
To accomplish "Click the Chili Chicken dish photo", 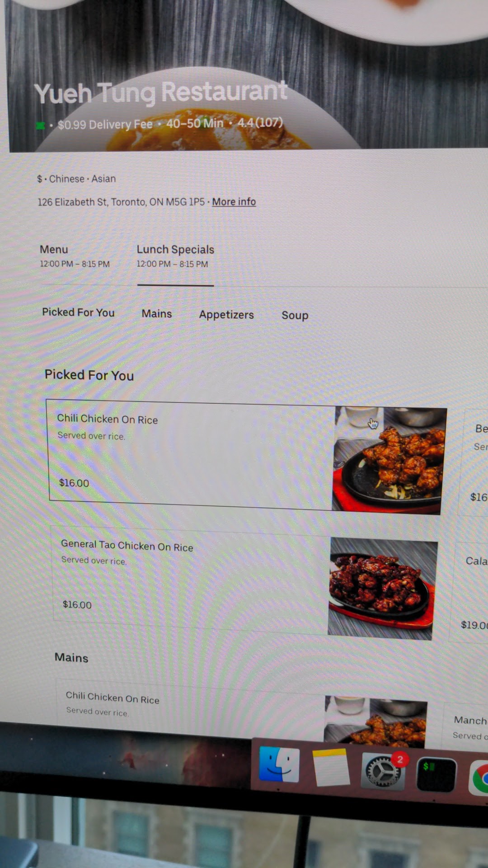I will [389, 460].
